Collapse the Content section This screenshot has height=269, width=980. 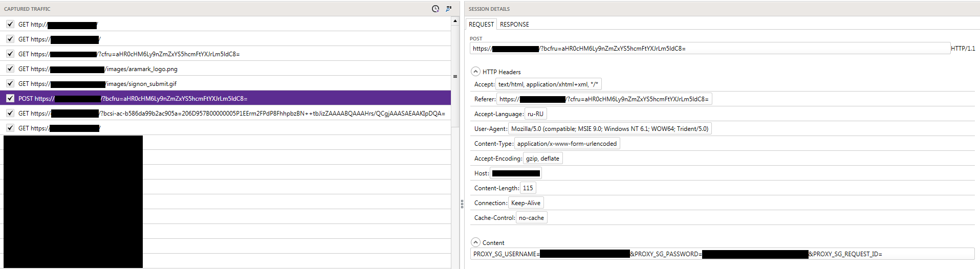click(475, 242)
